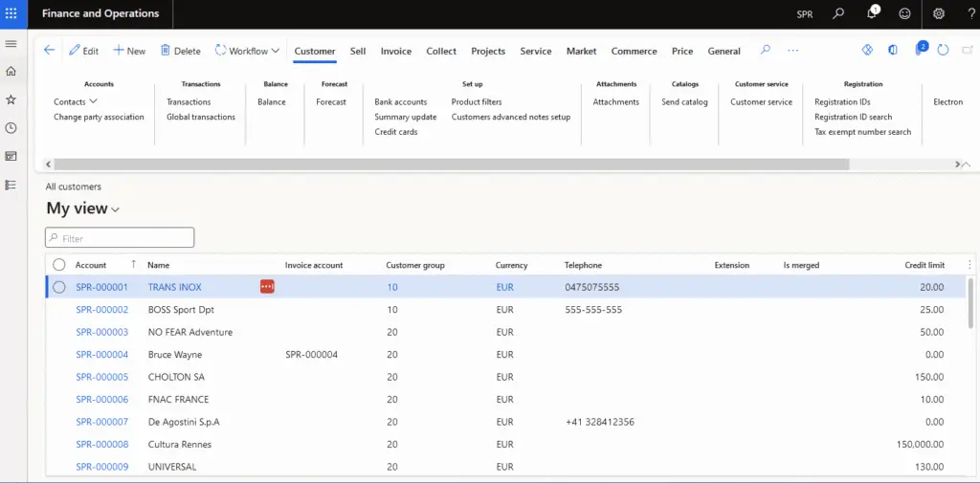Go to the Home sidebar icon
Viewport: 980px width, 483px height.
[11, 71]
